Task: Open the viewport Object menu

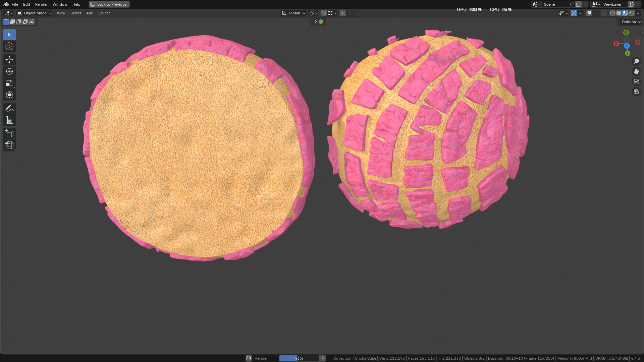Action: 104,13
